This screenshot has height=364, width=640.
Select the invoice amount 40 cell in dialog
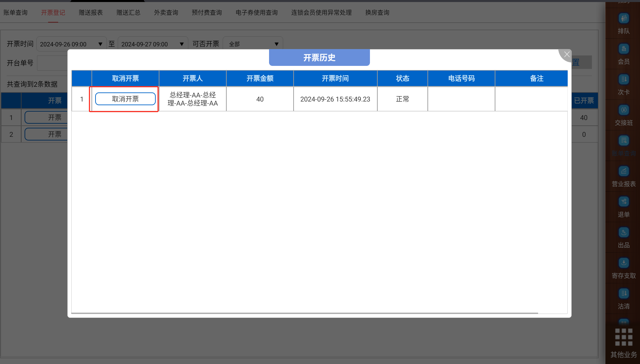260,99
